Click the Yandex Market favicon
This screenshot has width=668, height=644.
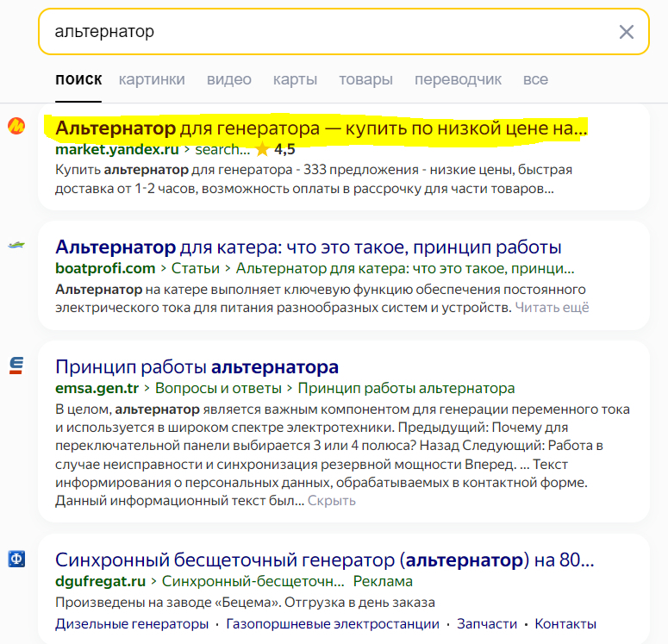pos(16,126)
